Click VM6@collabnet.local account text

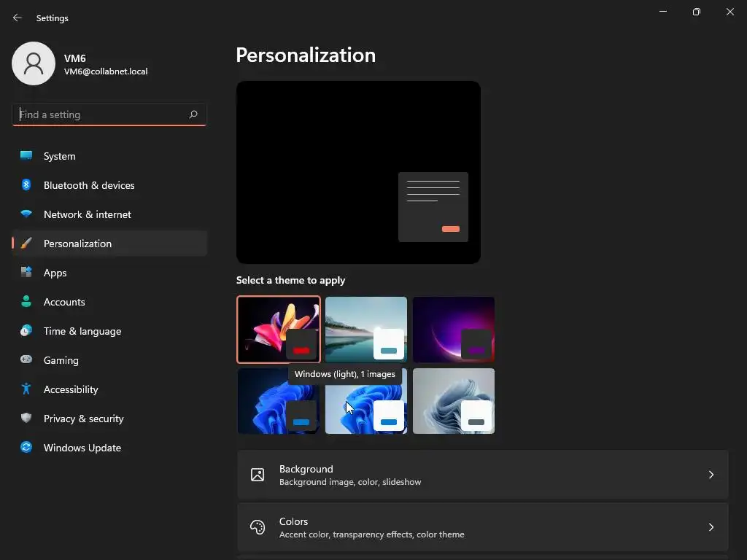click(106, 71)
